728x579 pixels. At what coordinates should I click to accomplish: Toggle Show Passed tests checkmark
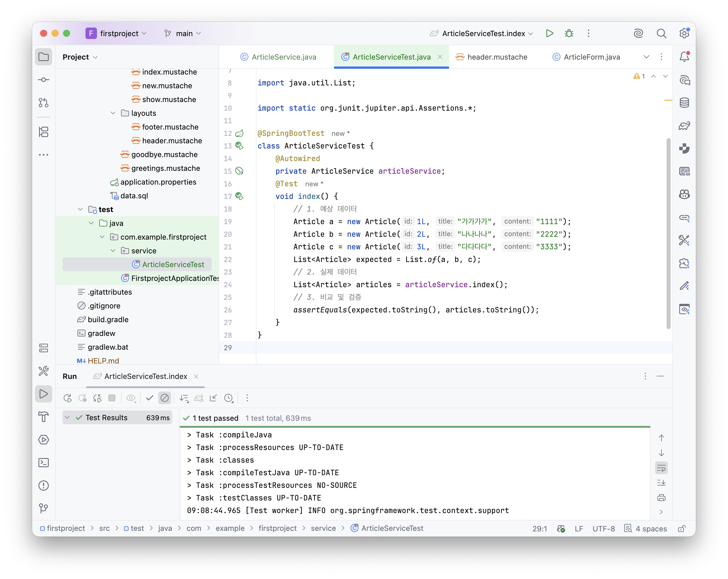pyautogui.click(x=149, y=398)
